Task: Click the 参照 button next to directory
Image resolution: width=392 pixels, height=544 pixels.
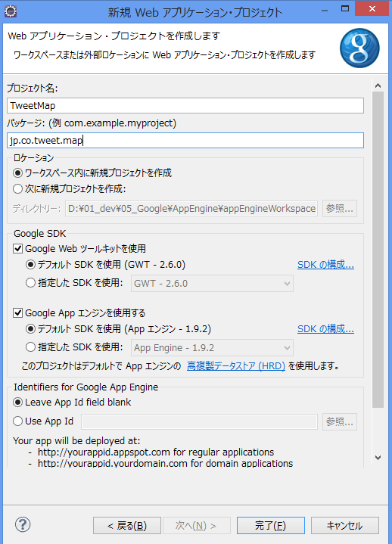Action: (340, 209)
